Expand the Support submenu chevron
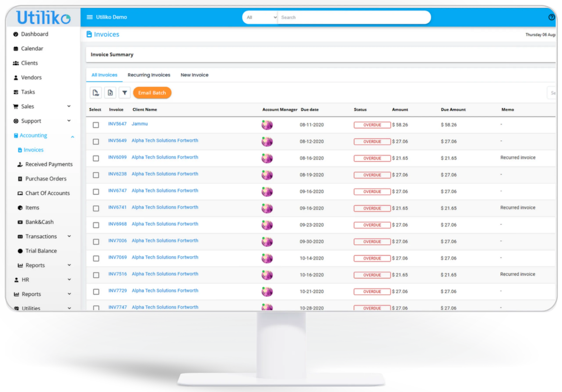The image size is (562, 392). (69, 121)
